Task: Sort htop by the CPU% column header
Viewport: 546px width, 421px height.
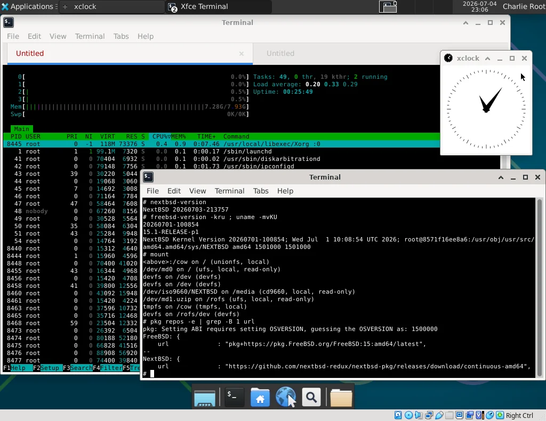Action: (161, 137)
